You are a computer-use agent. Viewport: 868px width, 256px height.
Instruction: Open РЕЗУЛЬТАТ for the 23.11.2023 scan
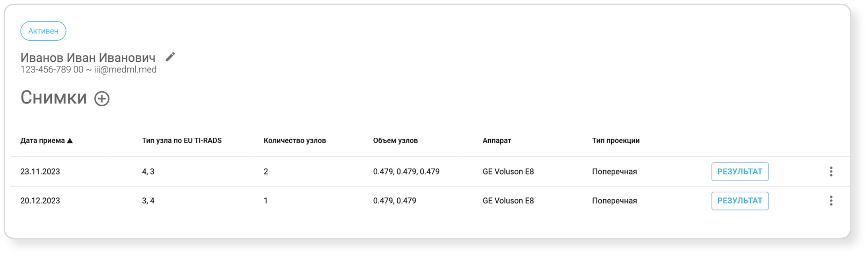[739, 172]
